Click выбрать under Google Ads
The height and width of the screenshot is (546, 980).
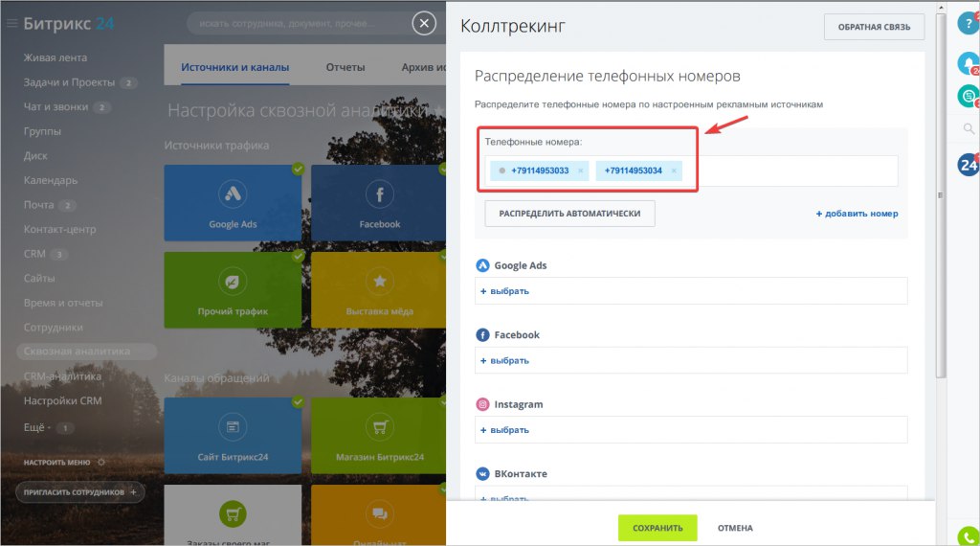click(504, 291)
